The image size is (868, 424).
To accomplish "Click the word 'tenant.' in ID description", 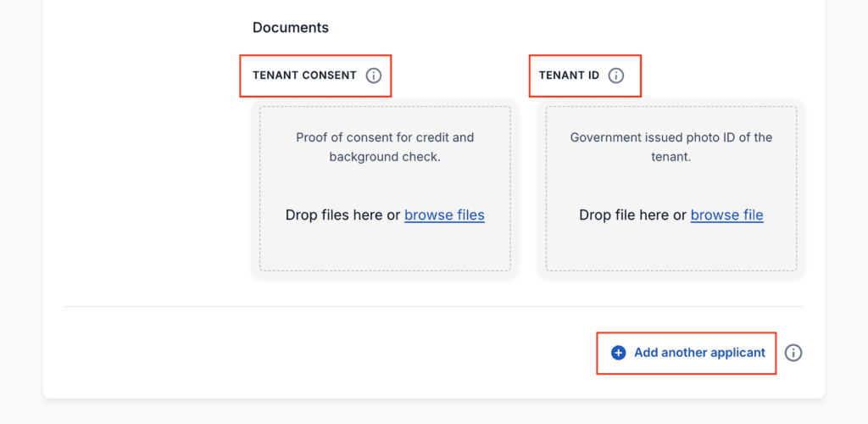I will tap(671, 157).
